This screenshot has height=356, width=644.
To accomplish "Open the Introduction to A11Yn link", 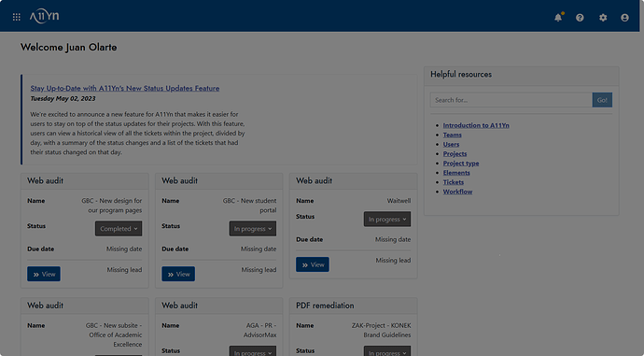I will [476, 125].
